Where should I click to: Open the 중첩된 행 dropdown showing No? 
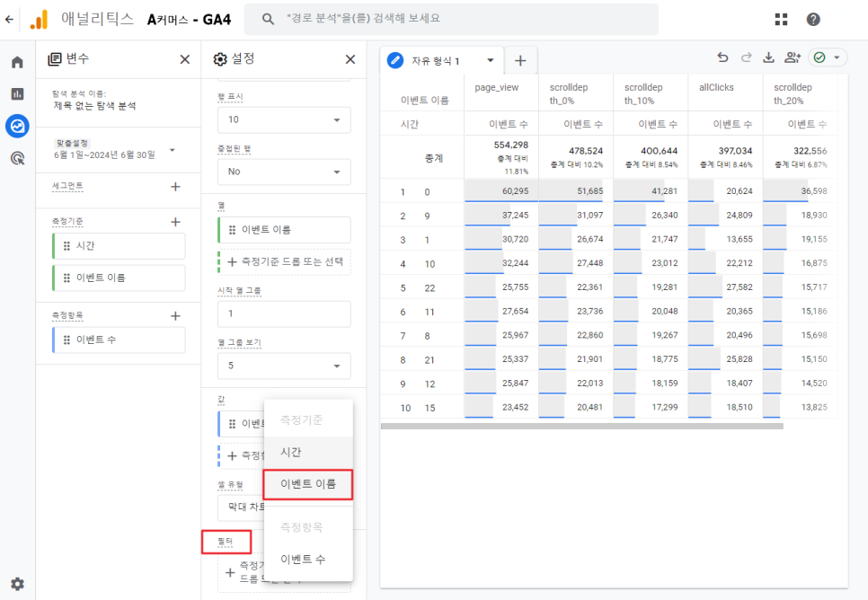pos(284,172)
